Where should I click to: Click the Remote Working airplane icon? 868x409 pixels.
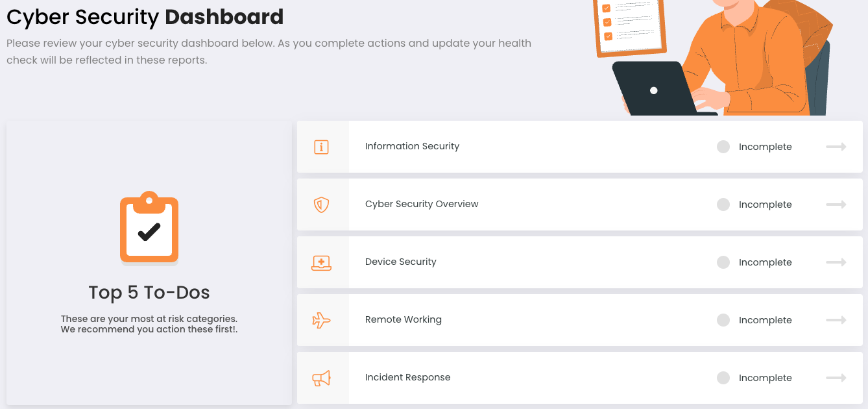click(321, 320)
